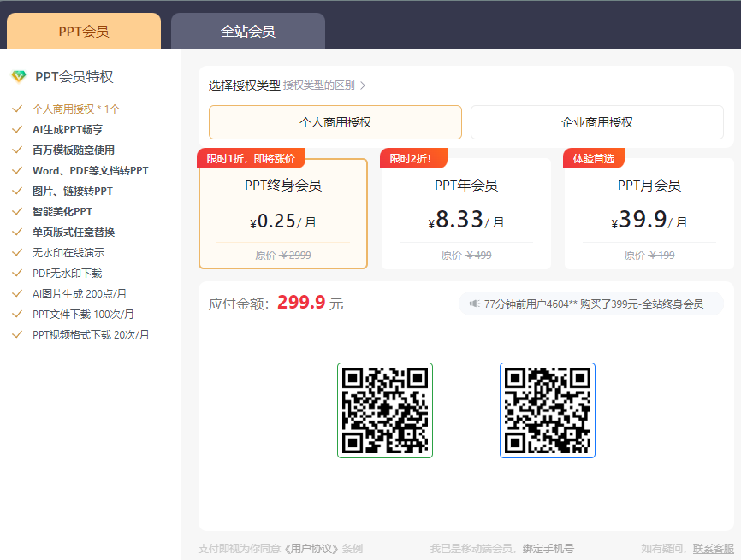
Task: Click checkmark beside 无水印在线演示
Action: click(x=17, y=252)
